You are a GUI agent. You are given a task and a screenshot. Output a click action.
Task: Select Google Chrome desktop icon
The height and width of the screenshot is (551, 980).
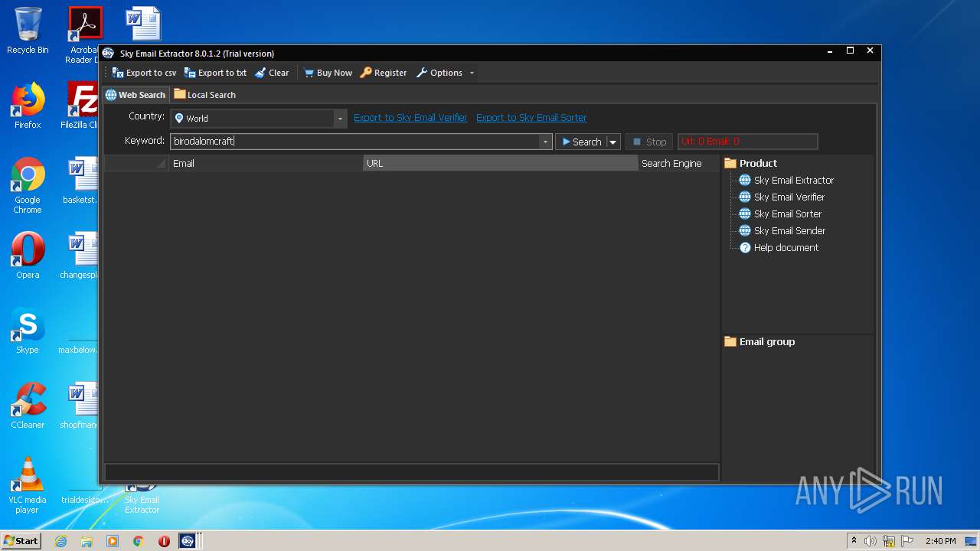click(28, 186)
